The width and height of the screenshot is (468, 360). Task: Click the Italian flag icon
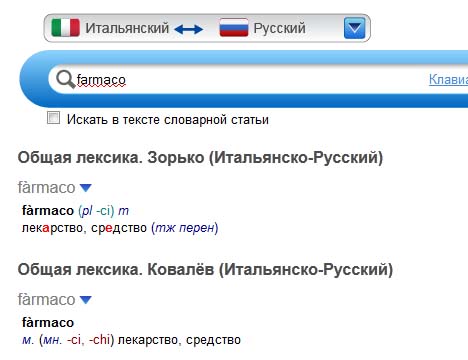tap(65, 28)
